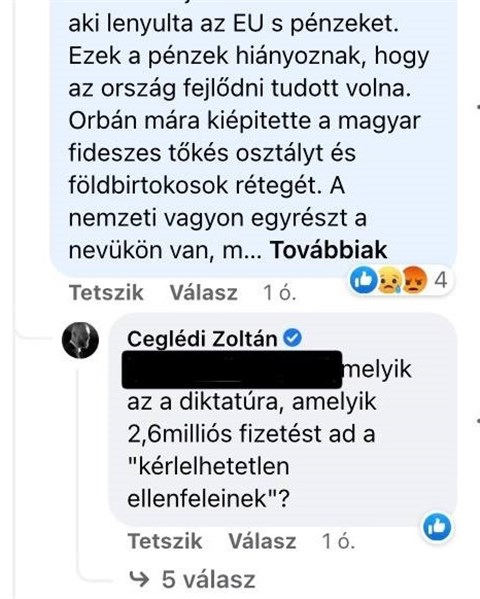Image resolution: width=480 pixels, height=599 pixels.
Task: Click the thumbs-up like reaction icon on the first comment
Action: coord(363,280)
